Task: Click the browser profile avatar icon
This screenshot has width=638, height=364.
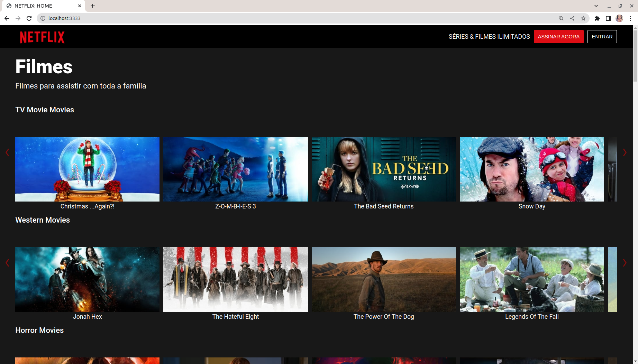Action: coord(619,18)
